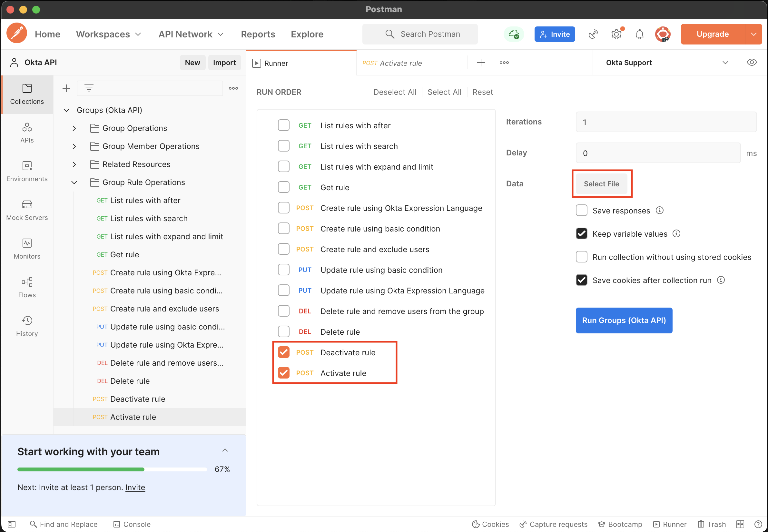Open the two-pane layout icon in status bar
The width and height of the screenshot is (768, 532).
pyautogui.click(x=740, y=524)
